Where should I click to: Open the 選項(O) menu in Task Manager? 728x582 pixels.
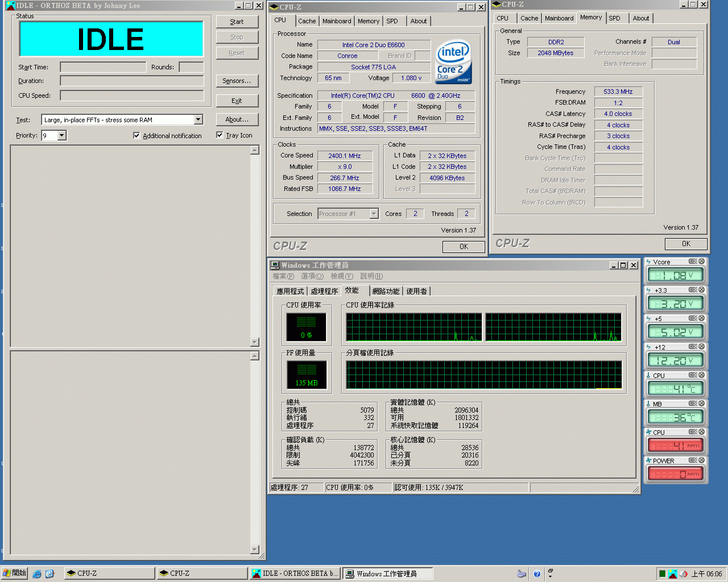point(312,276)
